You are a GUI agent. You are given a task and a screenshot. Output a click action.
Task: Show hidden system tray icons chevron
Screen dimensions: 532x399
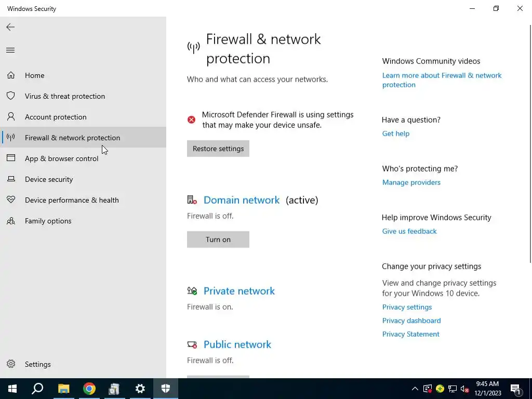coord(415,389)
